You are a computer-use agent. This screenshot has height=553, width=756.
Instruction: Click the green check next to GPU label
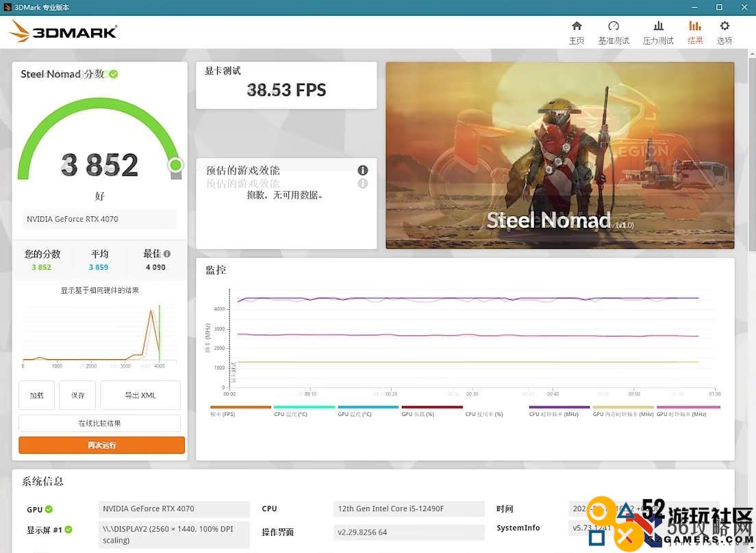tap(49, 509)
